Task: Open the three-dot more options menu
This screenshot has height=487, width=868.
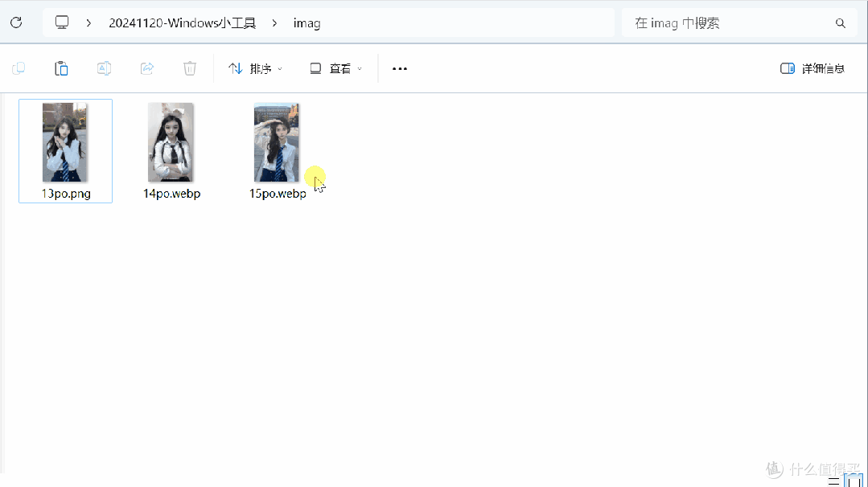Action: coord(400,68)
